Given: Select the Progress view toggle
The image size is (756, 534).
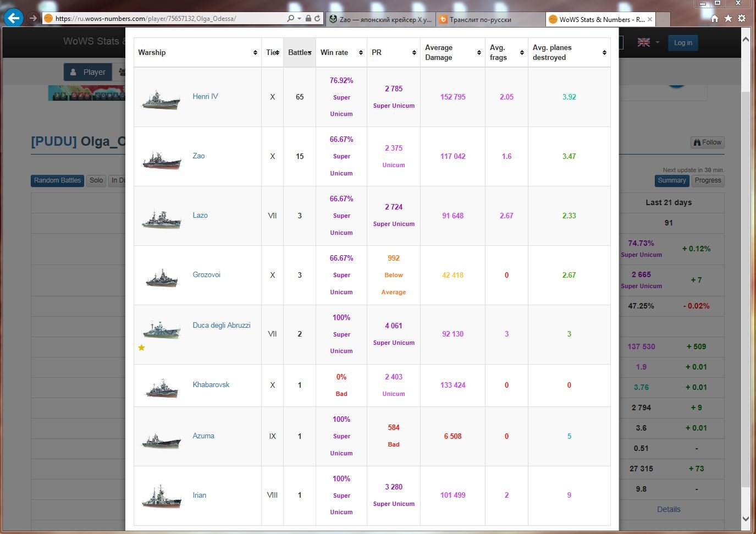Looking at the screenshot, I should click(708, 180).
